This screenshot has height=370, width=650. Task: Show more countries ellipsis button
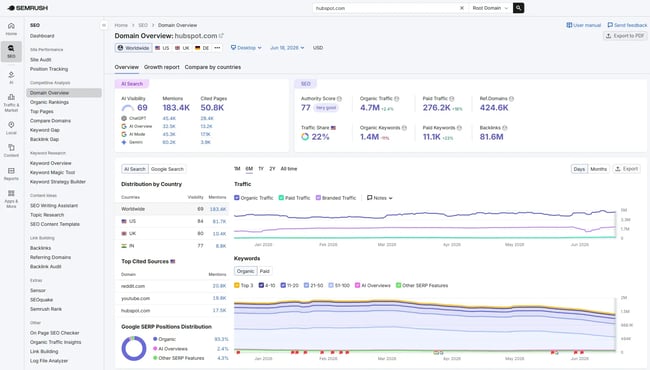point(217,48)
